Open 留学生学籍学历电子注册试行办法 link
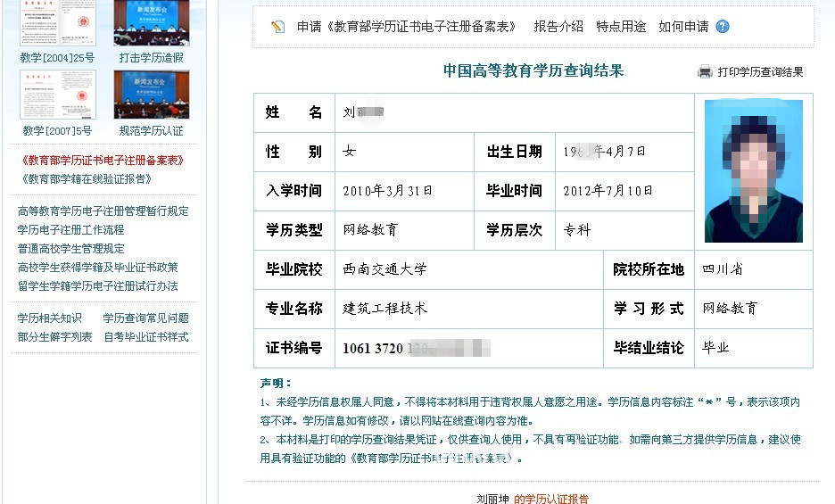 click(x=97, y=285)
